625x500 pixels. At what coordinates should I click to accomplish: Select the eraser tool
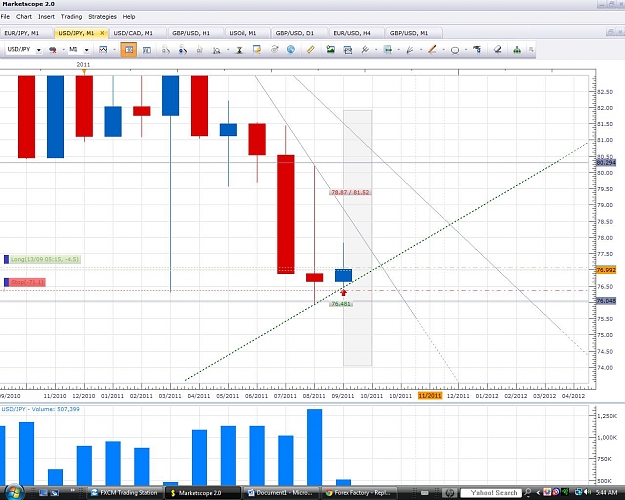coord(497,49)
